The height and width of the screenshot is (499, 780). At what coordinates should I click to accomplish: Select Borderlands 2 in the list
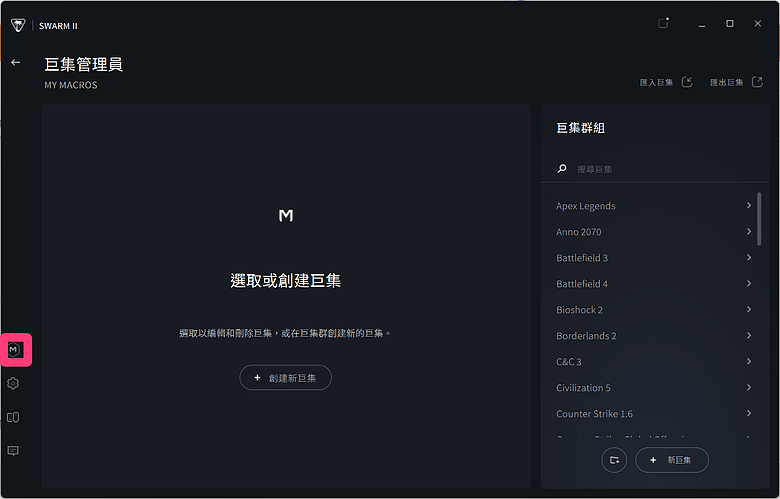[x=586, y=336]
